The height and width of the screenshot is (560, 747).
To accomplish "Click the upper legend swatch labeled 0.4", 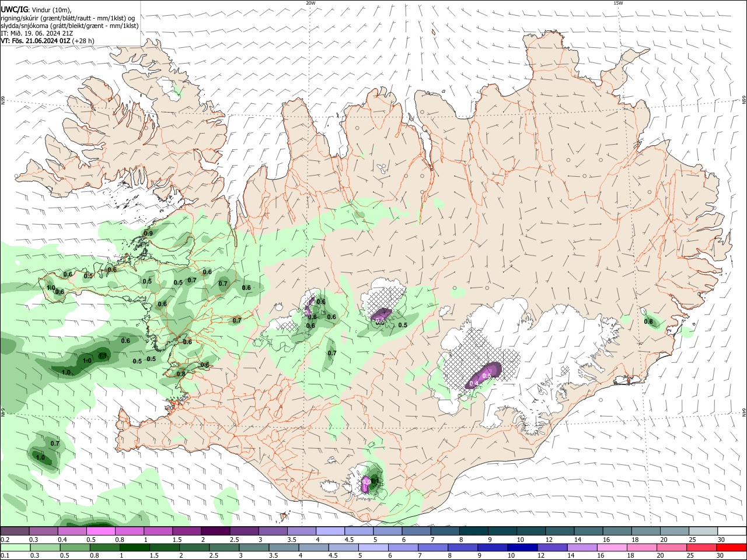I will (x=72, y=531).
